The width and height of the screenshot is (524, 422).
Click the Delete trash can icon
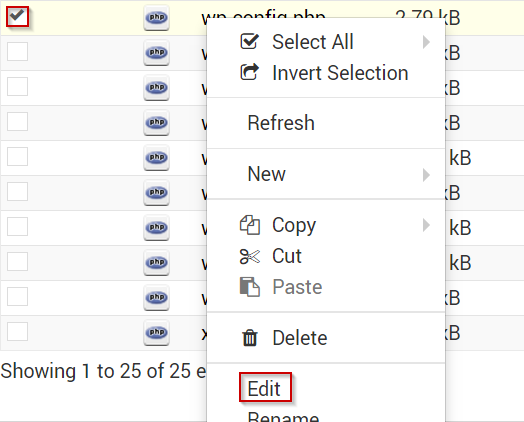click(250, 337)
